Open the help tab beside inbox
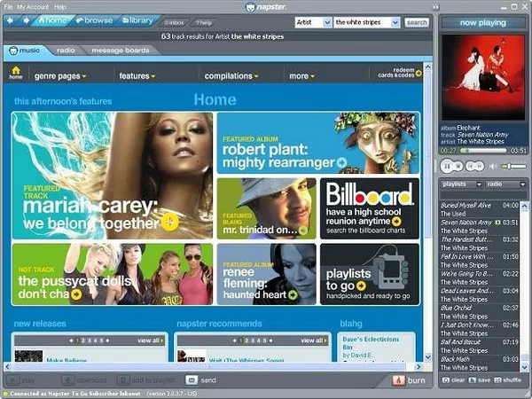Screen dimensions: 532x399 [204, 23]
